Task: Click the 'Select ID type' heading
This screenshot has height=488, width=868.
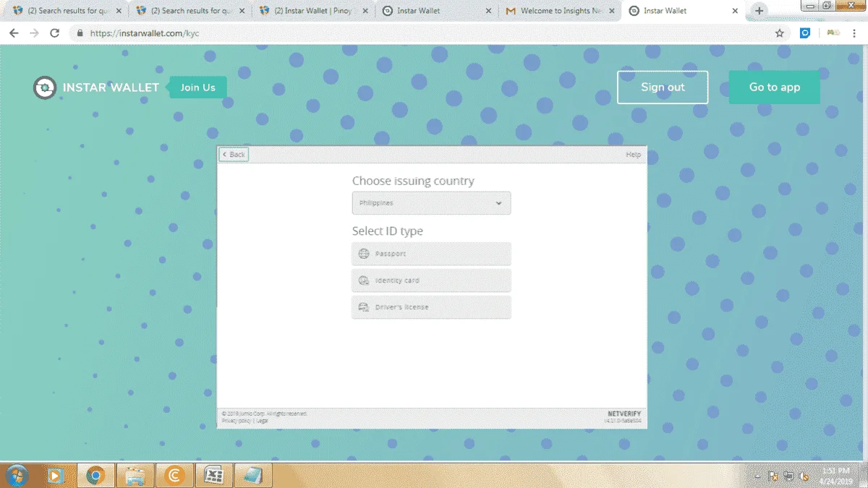Action: coord(388,231)
